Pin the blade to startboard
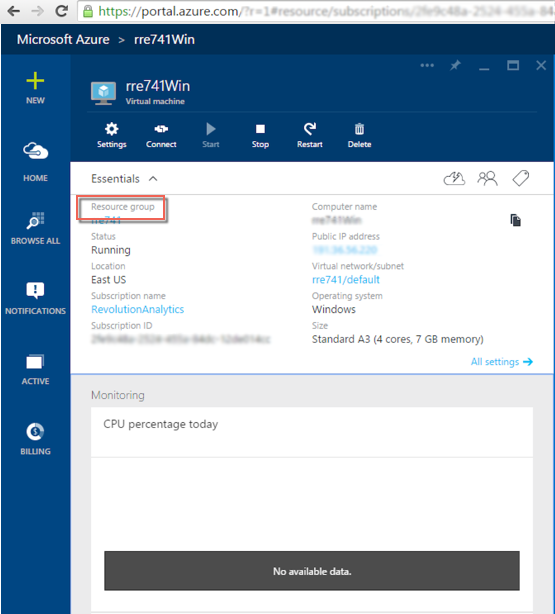 click(455, 65)
